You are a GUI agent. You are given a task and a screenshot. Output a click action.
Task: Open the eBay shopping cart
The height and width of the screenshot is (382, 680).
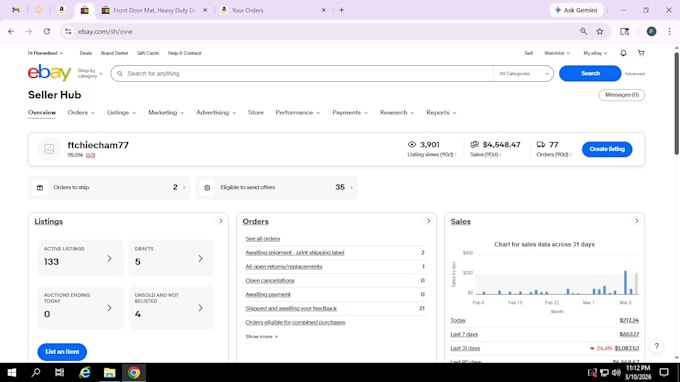click(x=641, y=53)
